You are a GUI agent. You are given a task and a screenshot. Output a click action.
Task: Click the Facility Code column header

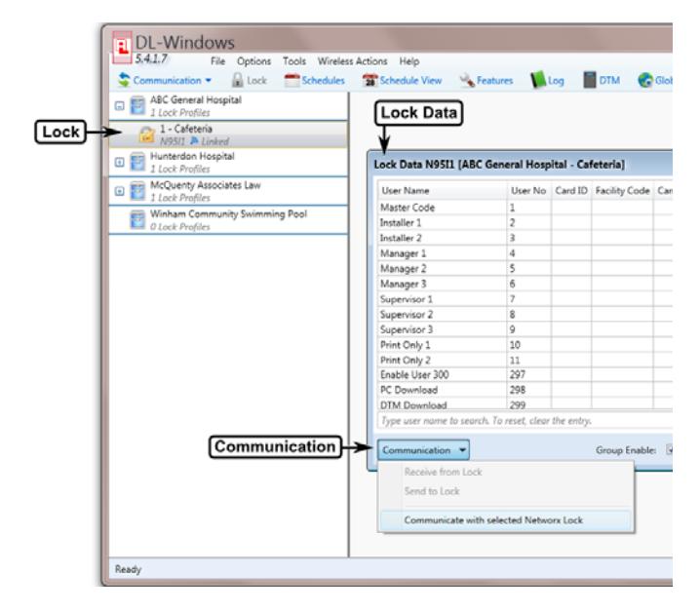pos(622,190)
